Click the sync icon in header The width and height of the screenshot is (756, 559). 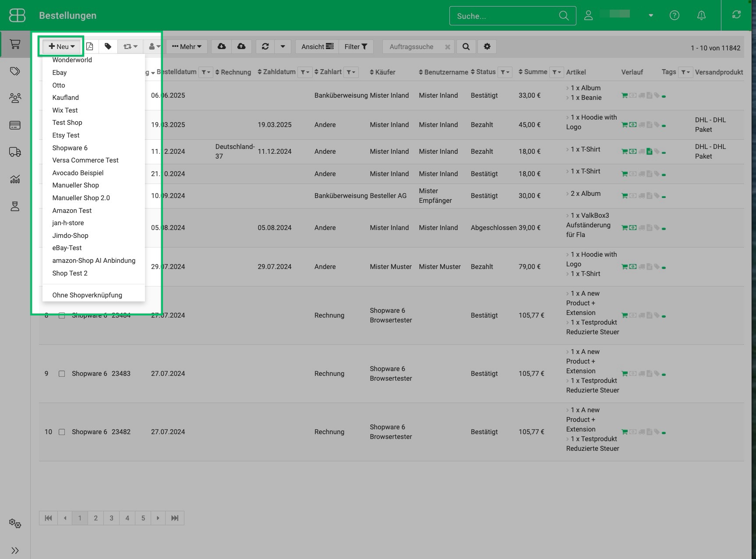click(736, 15)
